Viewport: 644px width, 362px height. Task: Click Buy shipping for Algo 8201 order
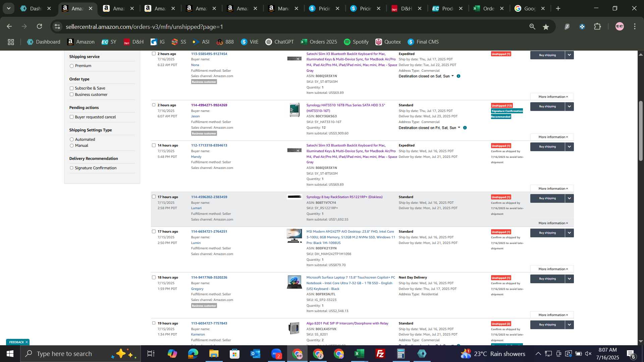(x=547, y=325)
